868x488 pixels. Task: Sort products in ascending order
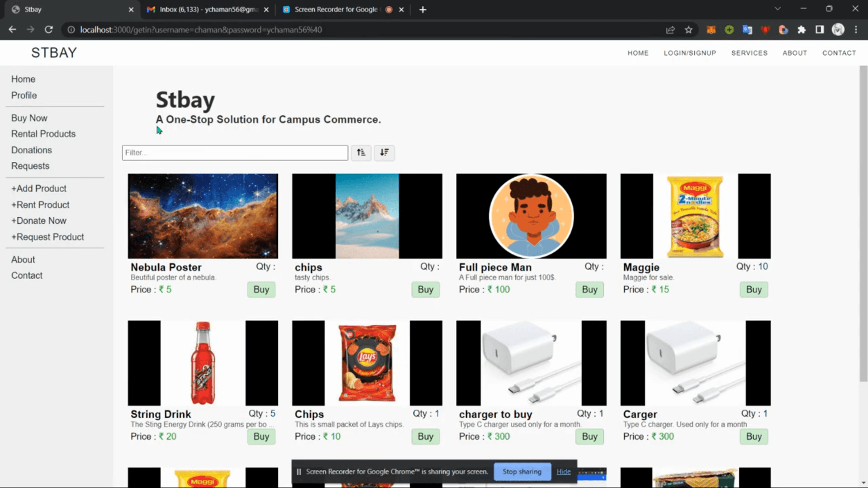[x=361, y=152]
